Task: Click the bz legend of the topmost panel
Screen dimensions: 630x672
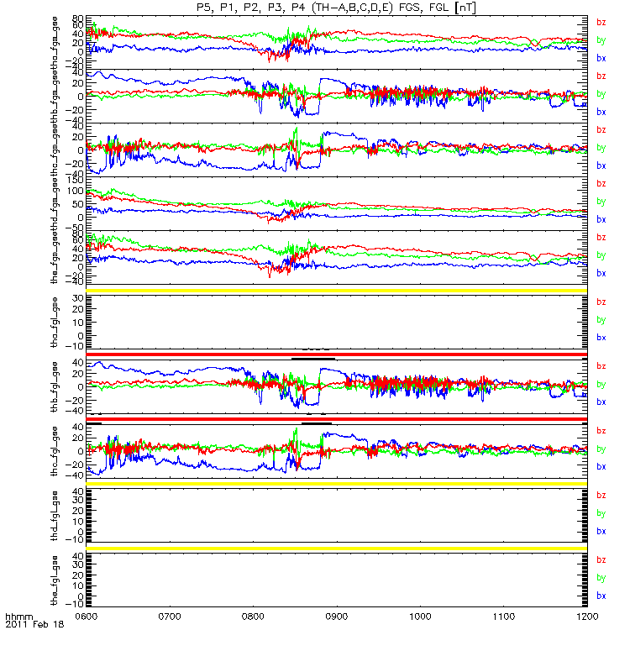Action: click(601, 23)
